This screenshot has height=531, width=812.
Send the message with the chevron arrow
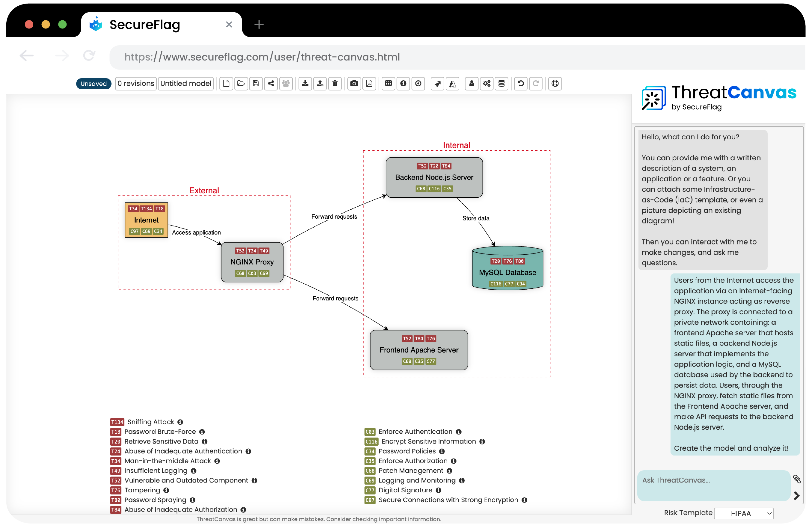coord(797,496)
